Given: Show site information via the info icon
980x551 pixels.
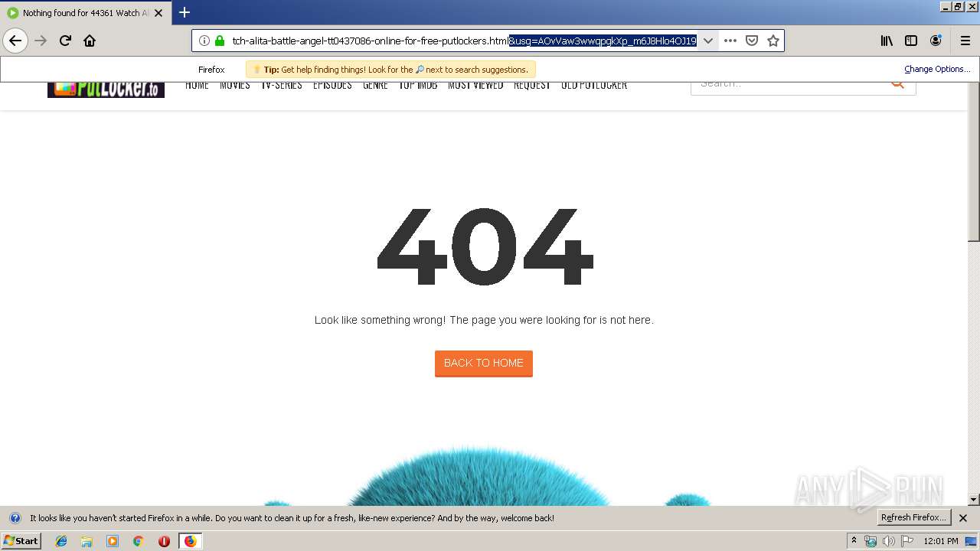Looking at the screenshot, I should pyautogui.click(x=204, y=41).
